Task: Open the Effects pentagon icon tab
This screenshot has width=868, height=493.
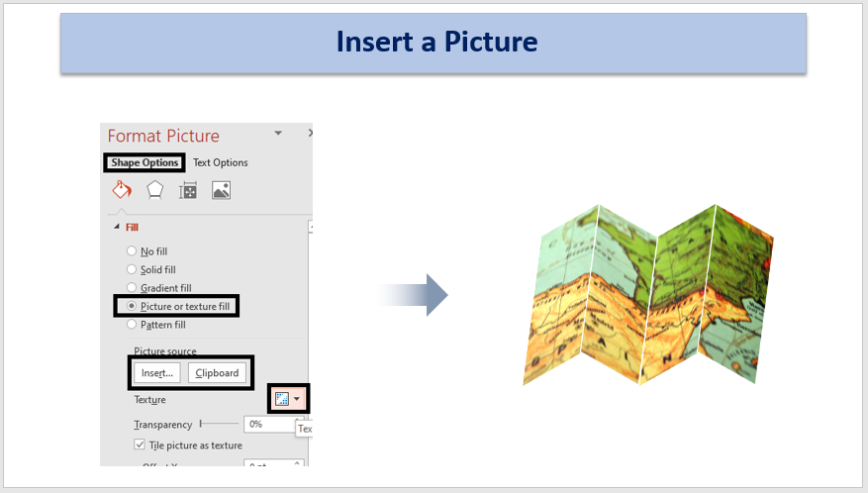Action: [x=155, y=190]
